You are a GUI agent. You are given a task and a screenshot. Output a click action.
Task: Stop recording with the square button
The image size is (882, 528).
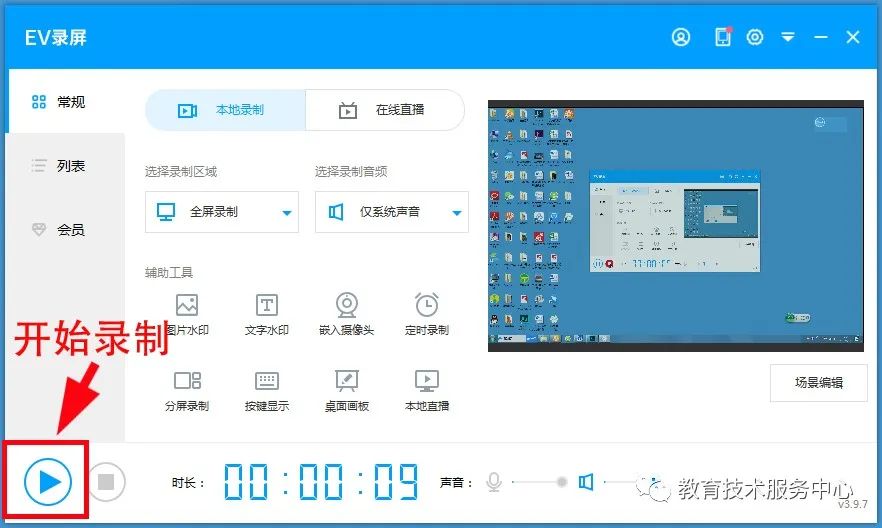point(106,481)
